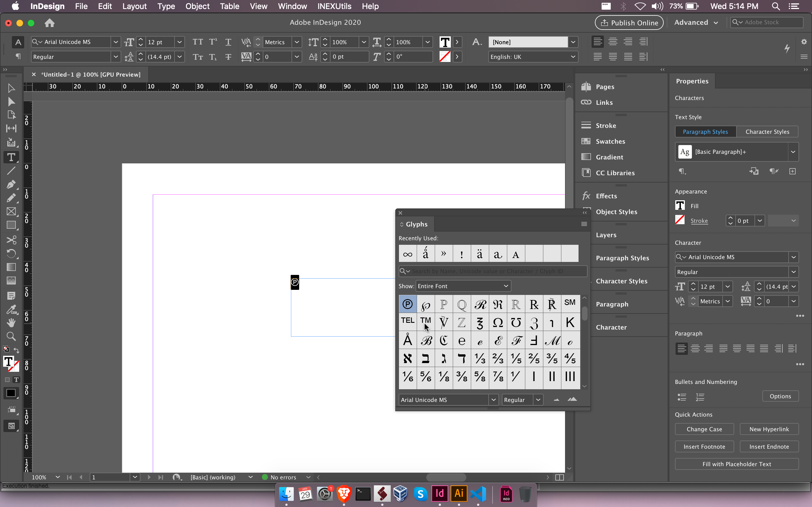This screenshot has height=507, width=812.
Task: Select the Rectangle tool
Action: [11, 225]
